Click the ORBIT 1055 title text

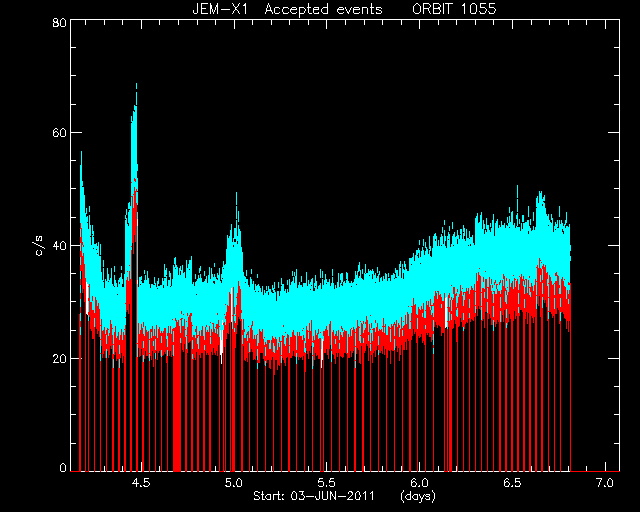pos(454,9)
